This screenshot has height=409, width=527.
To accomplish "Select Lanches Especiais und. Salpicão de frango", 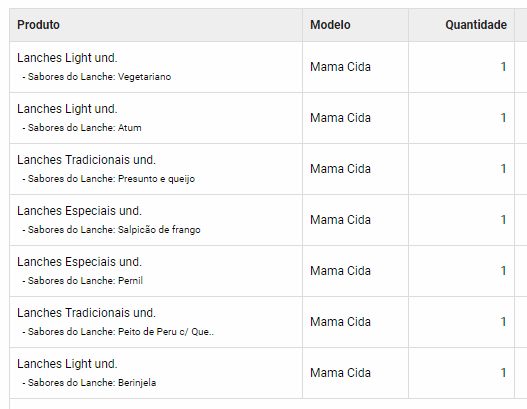I will (79, 211).
